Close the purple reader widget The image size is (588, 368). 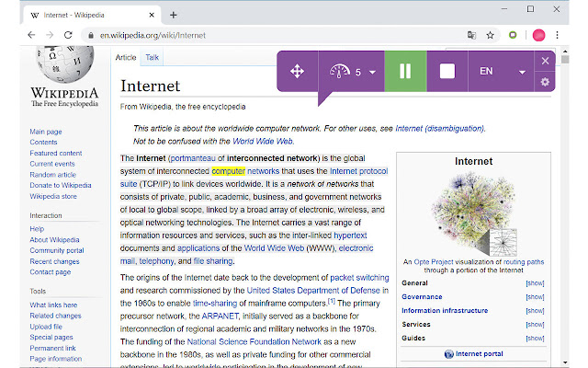point(545,61)
